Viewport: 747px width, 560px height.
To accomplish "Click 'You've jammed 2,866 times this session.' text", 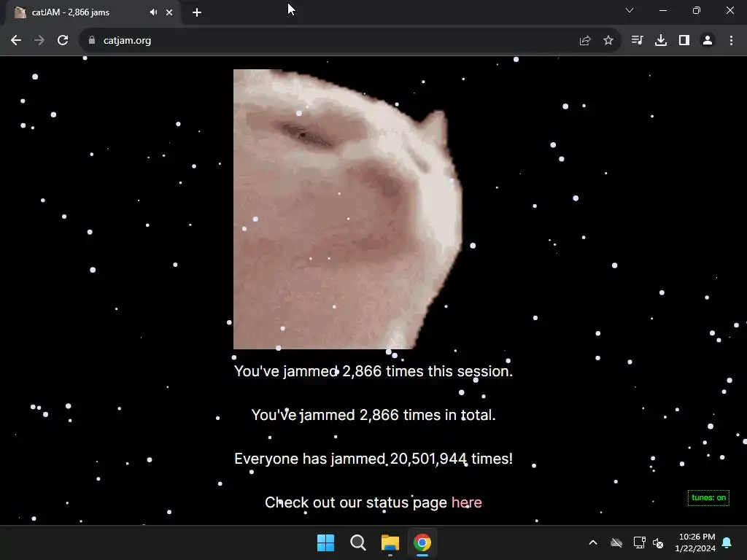I will 373,371.
